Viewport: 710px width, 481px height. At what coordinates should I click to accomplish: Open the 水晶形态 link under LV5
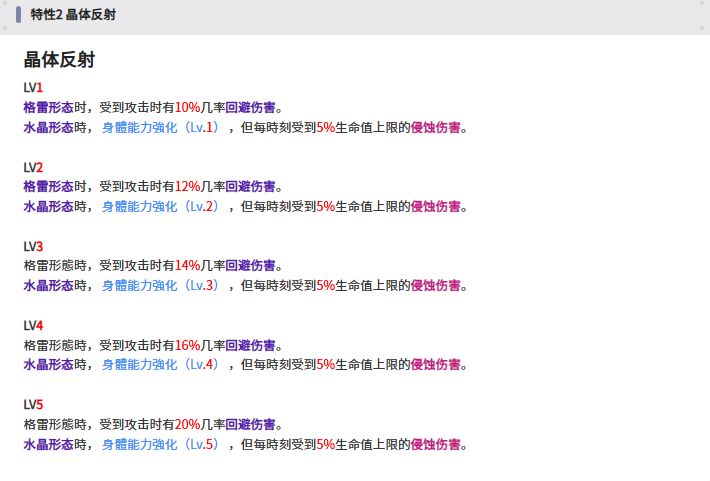coord(48,444)
